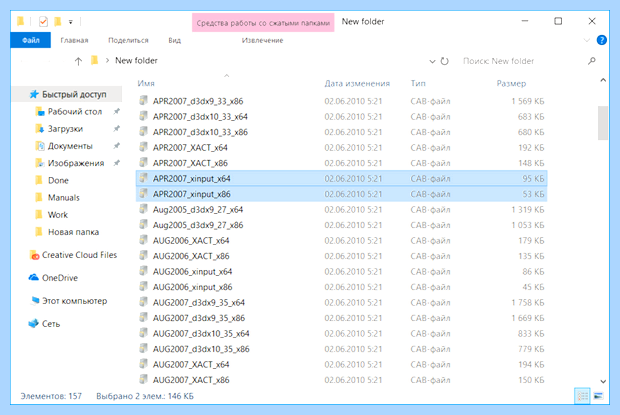Select file APR2007_d3dx10_33_x64

342,117
